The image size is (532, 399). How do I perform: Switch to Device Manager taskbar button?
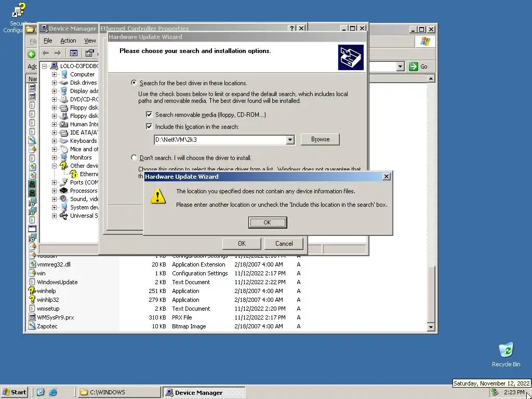tap(204, 392)
